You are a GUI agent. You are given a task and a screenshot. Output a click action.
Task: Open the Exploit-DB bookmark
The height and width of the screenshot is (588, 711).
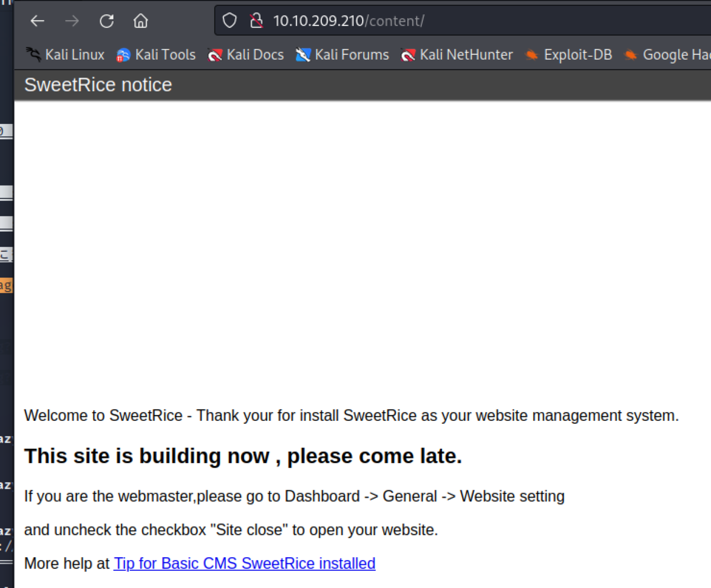(568, 55)
